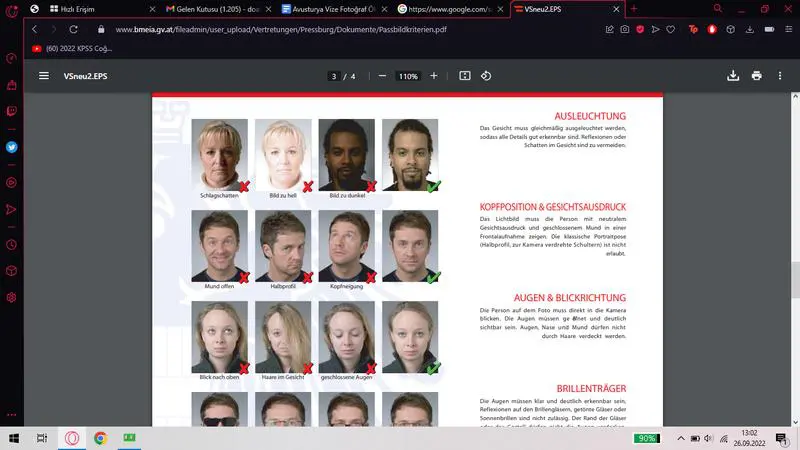Click the 110% zoom level field
This screenshot has width=800, height=450.
pyautogui.click(x=408, y=76)
